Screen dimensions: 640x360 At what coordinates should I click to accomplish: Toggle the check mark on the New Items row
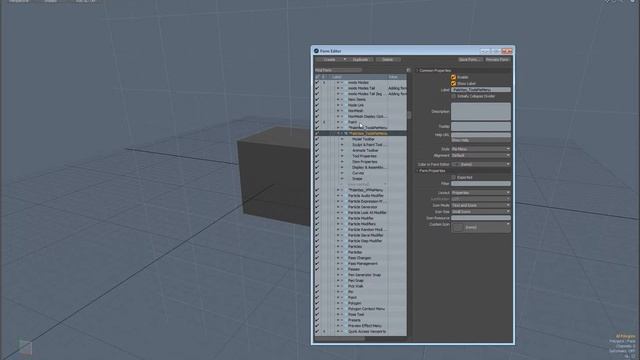coord(317,99)
